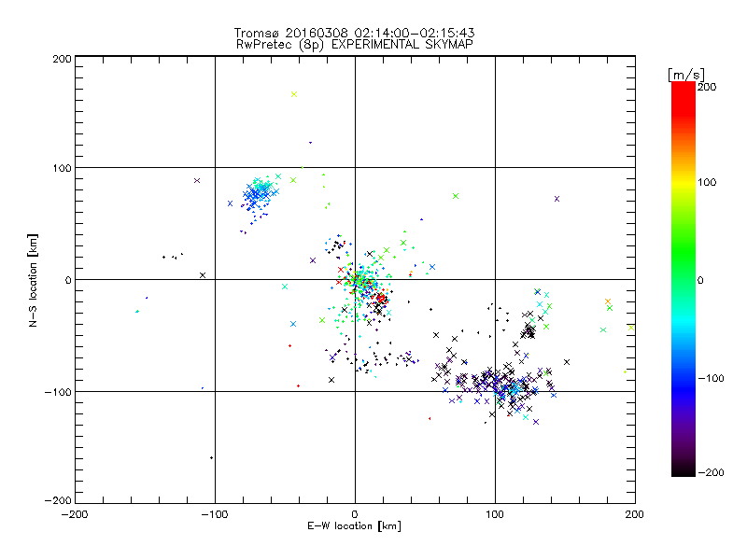The height and width of the screenshot is (560, 747).
Task: Click the y-axis tick label "200" at top
Action: [x=63, y=59]
